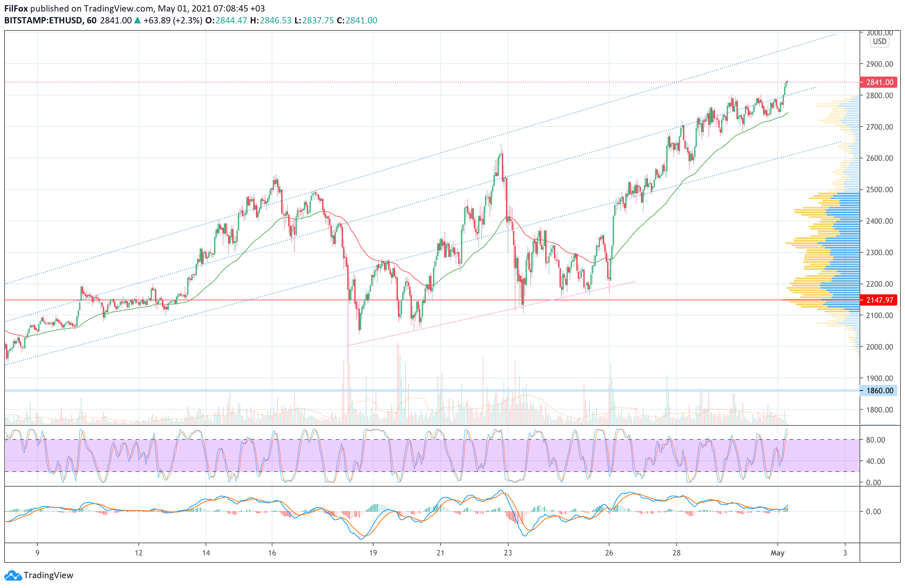Click the 80.00 stochastic scale label
This screenshot has height=588, width=905.
[875, 440]
